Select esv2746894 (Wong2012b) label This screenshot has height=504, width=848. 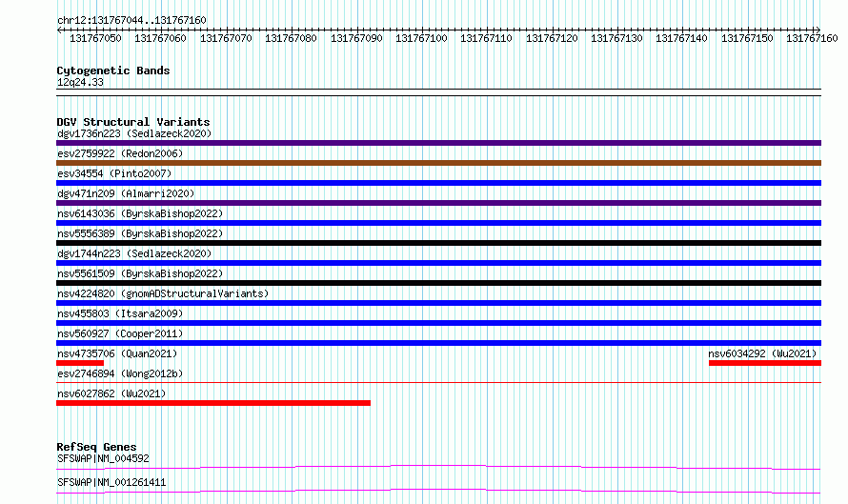120,373
